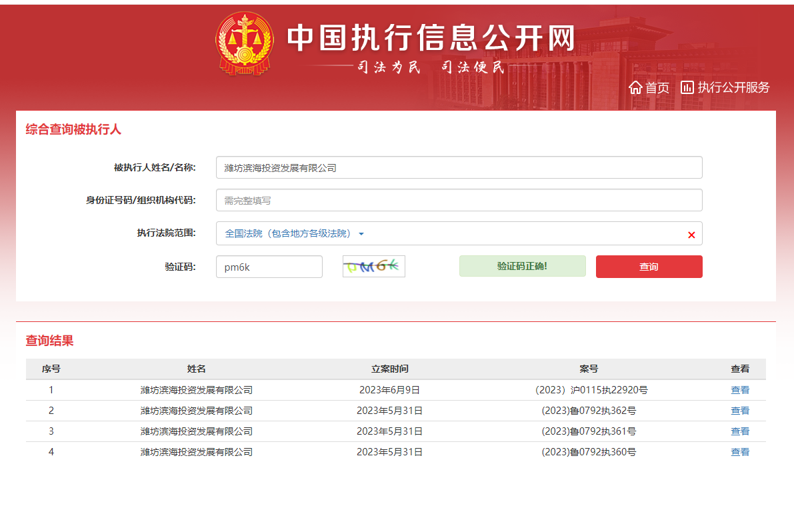
Task: Click the bar chart icon beside 执行公开服务
Action: (x=687, y=87)
